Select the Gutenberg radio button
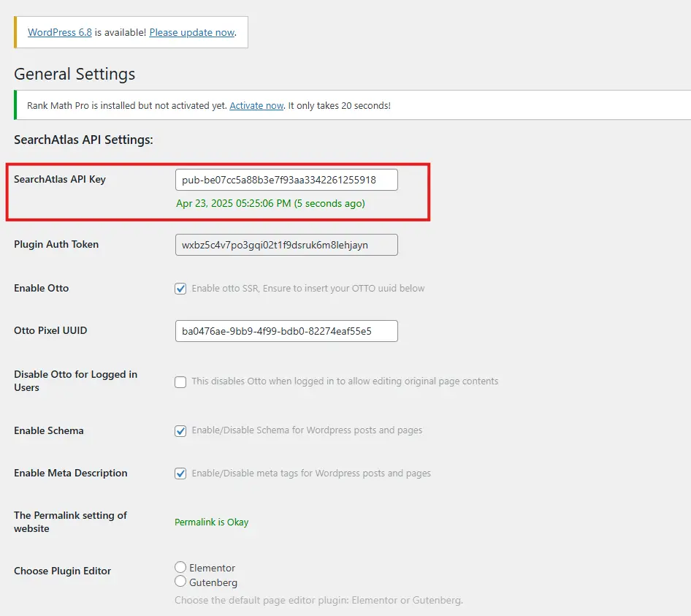This screenshot has height=616, width=691. pyautogui.click(x=180, y=582)
